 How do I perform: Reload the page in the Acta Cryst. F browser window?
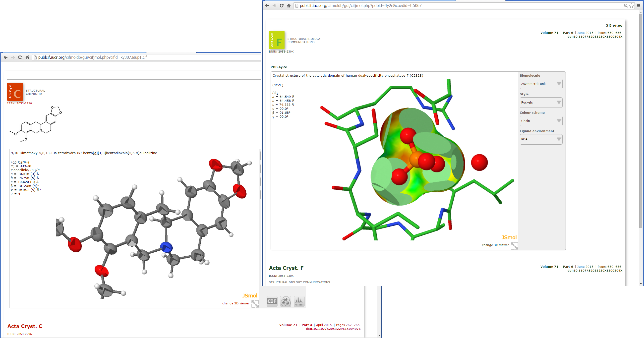pos(282,5)
